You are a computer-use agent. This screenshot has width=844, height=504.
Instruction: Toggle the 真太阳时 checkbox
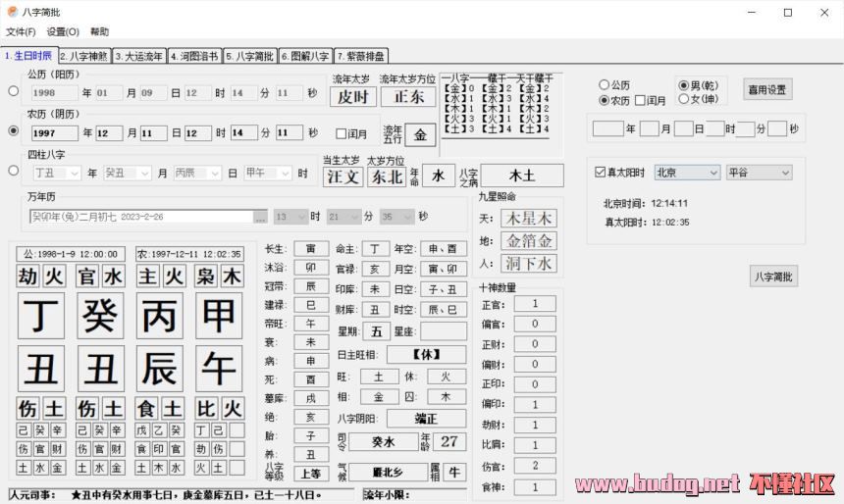(x=601, y=173)
